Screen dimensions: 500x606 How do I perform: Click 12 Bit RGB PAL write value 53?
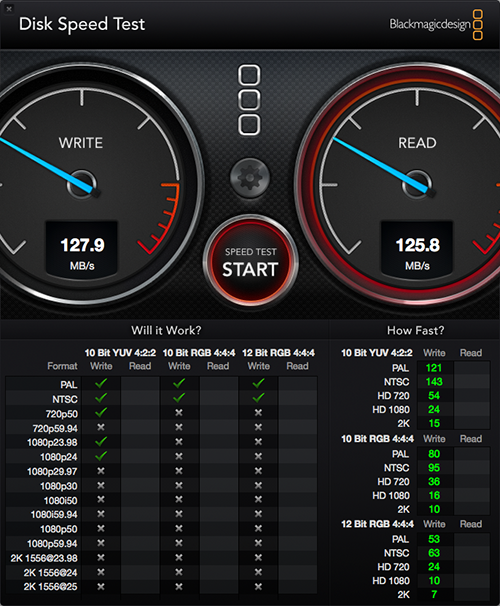coord(434,539)
